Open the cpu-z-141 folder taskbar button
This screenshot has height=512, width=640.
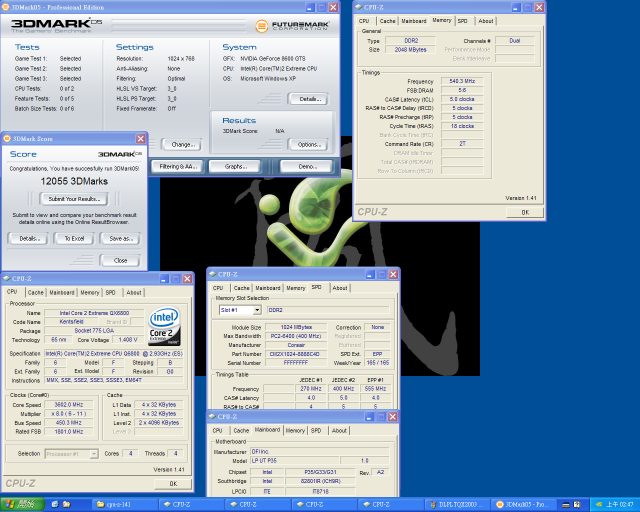pyautogui.click(x=125, y=505)
